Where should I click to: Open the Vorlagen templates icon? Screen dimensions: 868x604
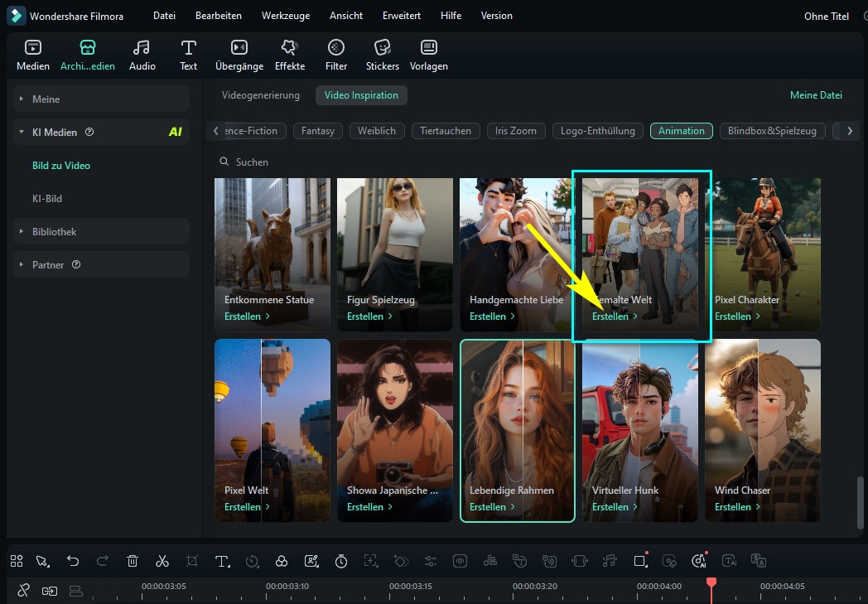[x=429, y=48]
